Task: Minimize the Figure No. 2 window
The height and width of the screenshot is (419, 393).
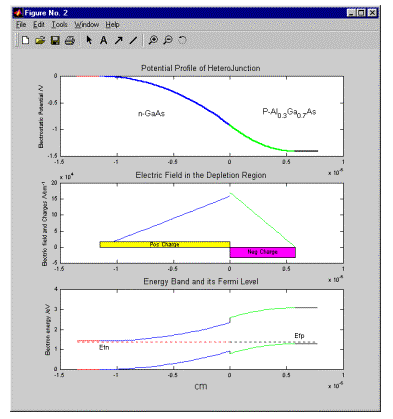Action: click(x=351, y=13)
